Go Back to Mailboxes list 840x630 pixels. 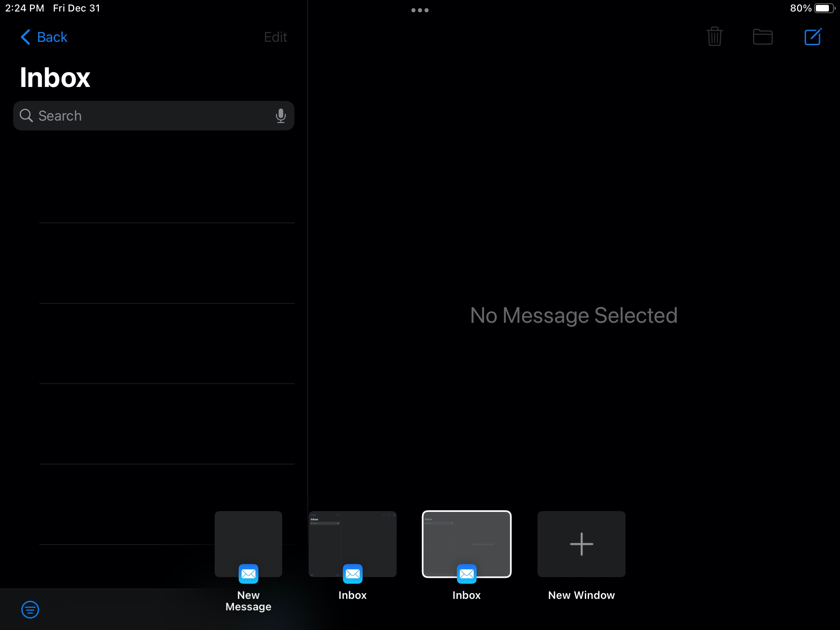(44, 37)
